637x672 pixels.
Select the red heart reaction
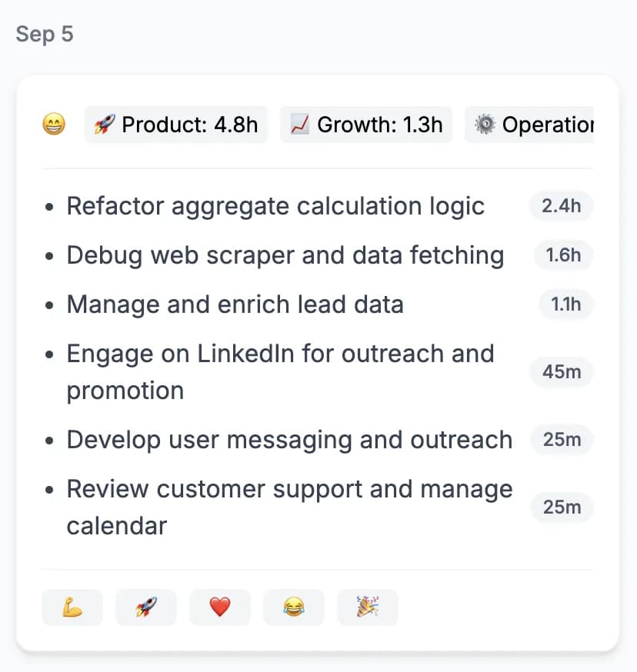219,607
